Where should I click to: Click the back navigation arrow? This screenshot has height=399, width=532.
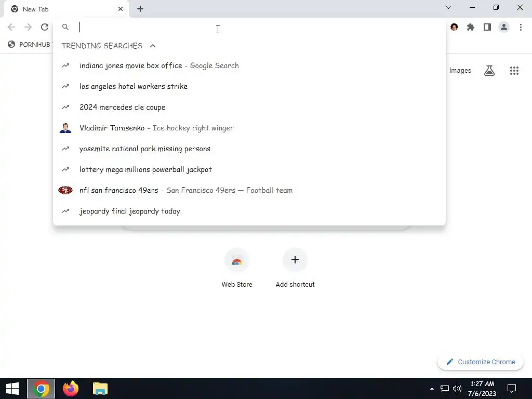[x=11, y=27]
